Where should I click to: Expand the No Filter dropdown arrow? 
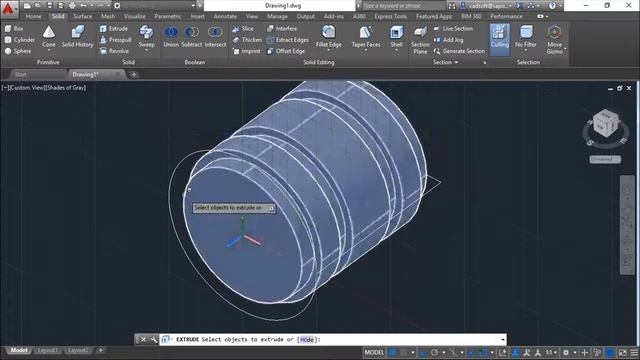526,50
